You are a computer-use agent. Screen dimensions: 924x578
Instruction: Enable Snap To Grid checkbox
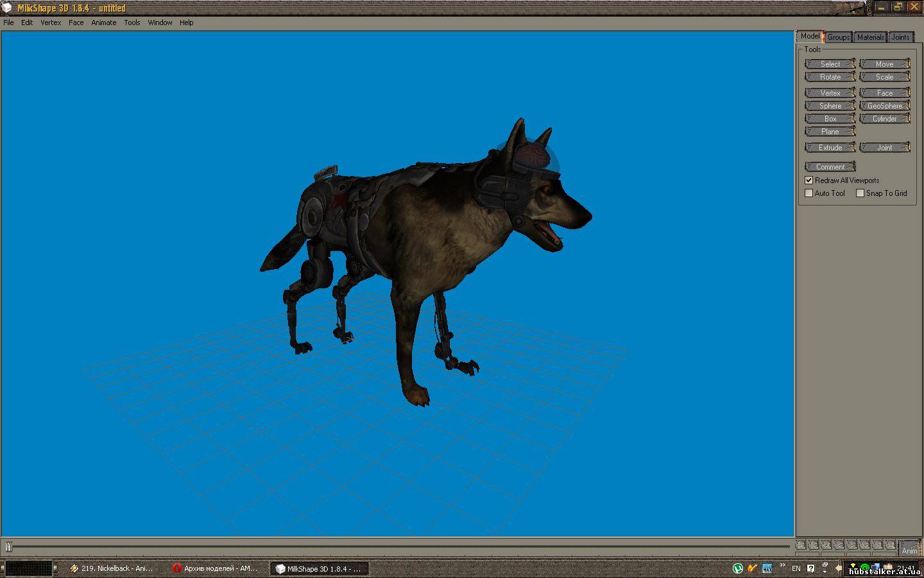coord(860,193)
